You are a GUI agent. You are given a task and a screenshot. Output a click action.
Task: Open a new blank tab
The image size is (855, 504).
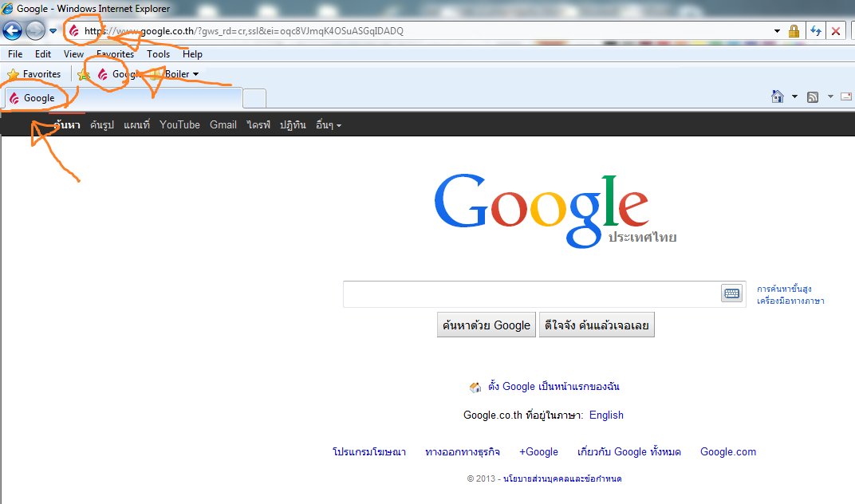point(254,99)
